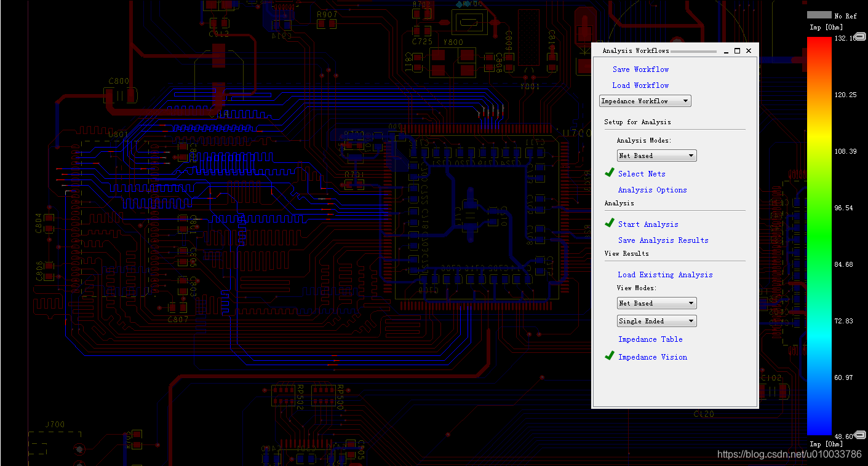Click Save Analysis Results
Viewport: 868px width, 466px height.
[663, 240]
